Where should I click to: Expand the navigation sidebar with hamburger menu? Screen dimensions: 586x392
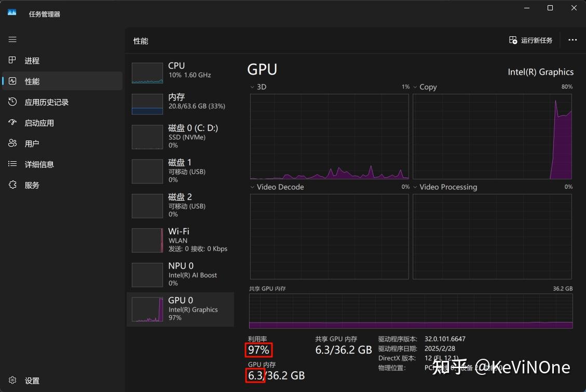pyautogui.click(x=12, y=39)
